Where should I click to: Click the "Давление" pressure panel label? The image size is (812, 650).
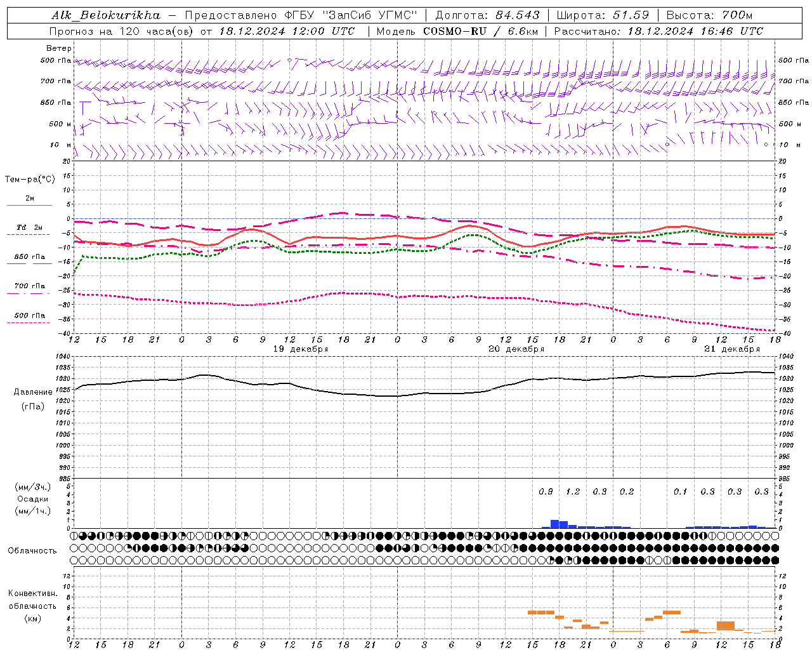coord(33,392)
